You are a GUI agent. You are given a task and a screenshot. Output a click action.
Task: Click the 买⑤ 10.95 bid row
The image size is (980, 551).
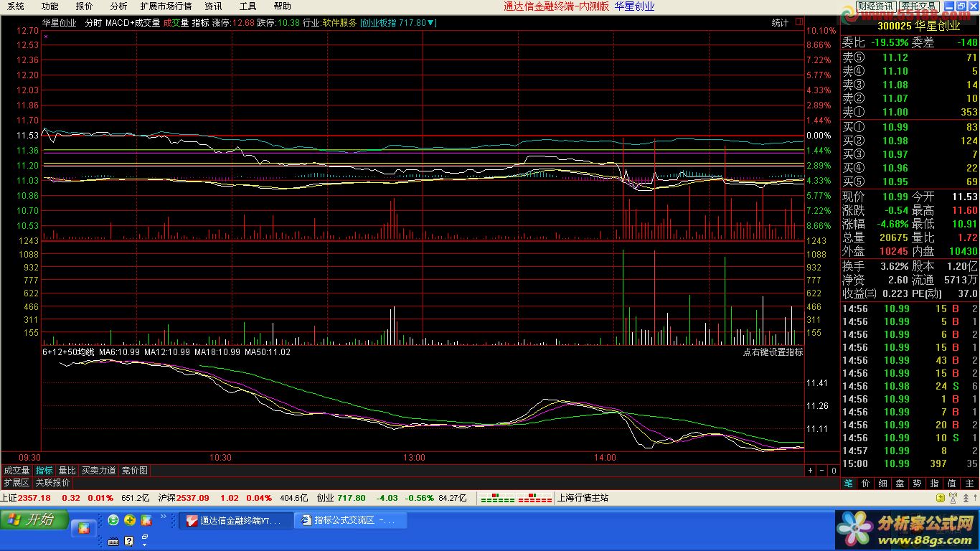pos(910,182)
